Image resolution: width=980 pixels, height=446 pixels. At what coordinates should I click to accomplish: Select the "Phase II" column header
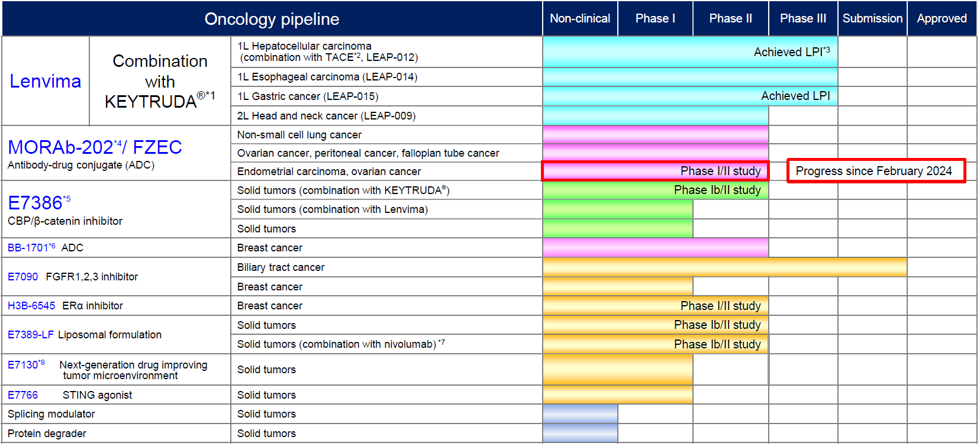click(x=731, y=18)
